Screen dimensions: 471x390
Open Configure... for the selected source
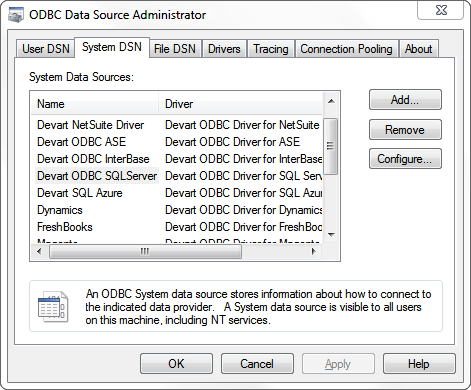(x=405, y=159)
